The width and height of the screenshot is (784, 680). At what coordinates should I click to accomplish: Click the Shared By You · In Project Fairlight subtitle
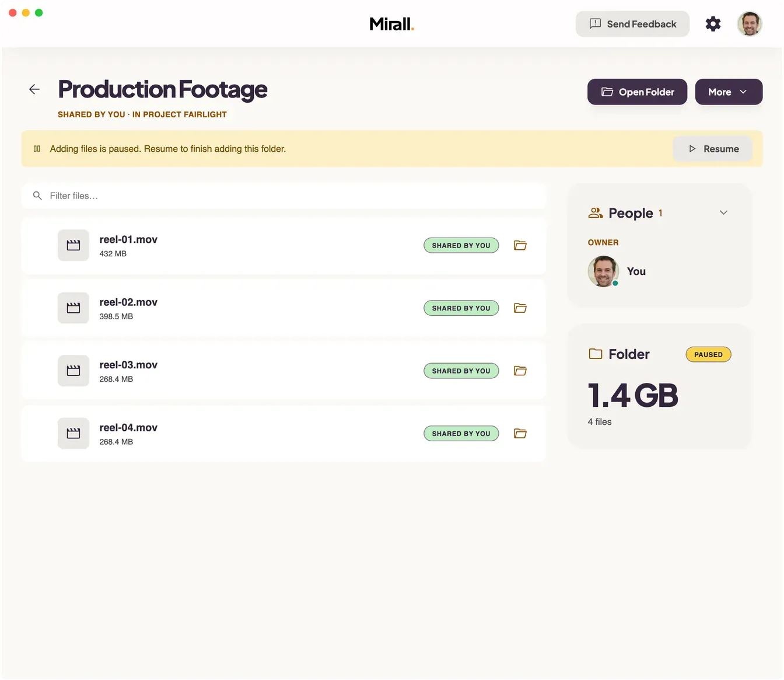[142, 114]
